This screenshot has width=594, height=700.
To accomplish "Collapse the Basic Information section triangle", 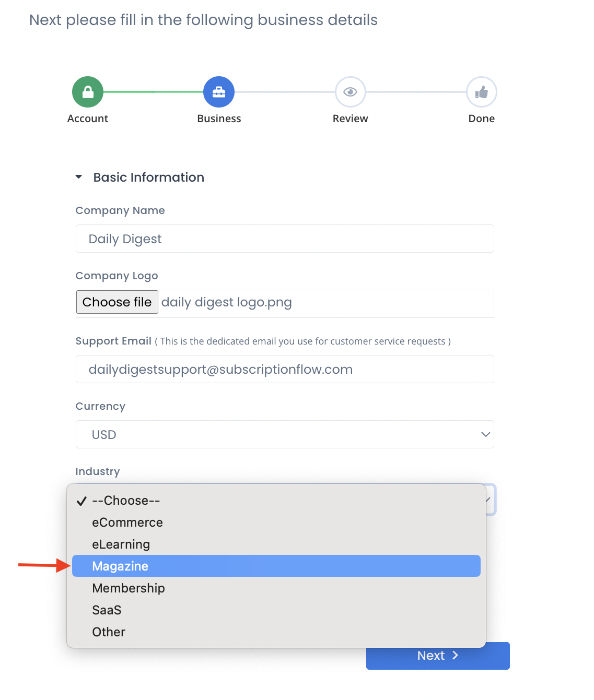I will pos(79,177).
